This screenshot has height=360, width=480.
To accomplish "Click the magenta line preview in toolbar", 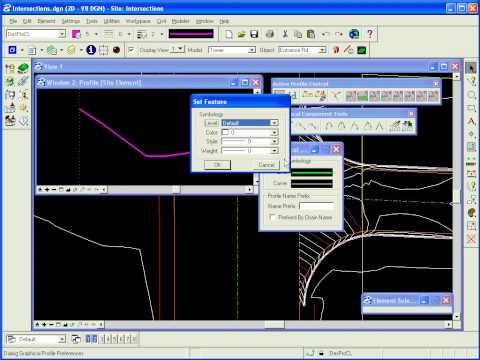I will [x=191, y=34].
